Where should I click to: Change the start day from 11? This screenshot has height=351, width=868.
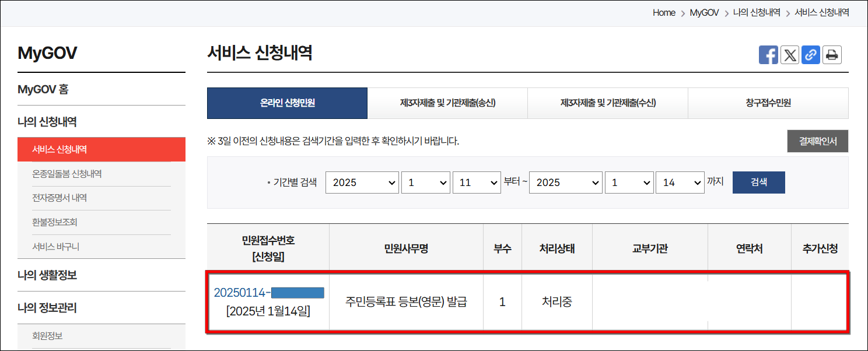coord(477,182)
